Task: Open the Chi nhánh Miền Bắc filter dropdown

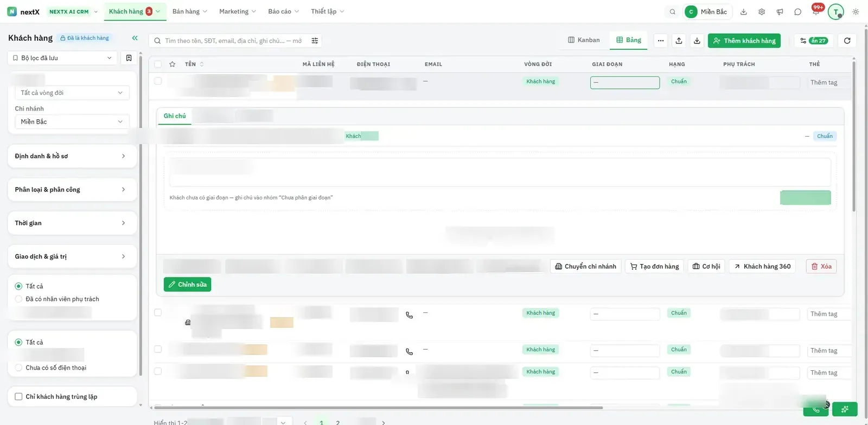Action: click(x=72, y=122)
